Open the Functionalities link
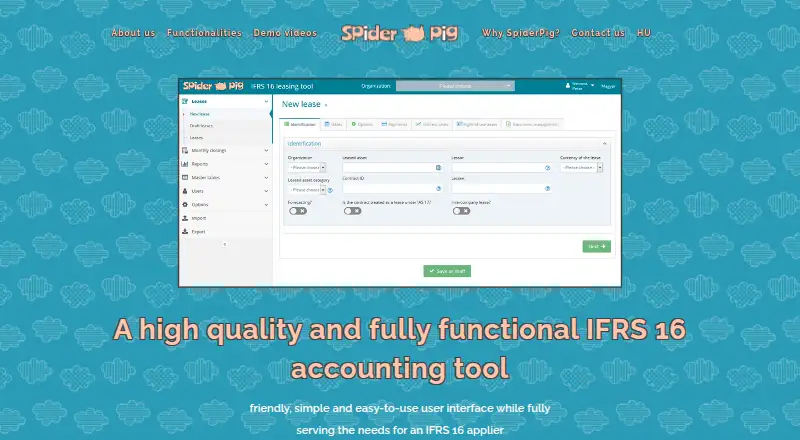 click(x=204, y=33)
